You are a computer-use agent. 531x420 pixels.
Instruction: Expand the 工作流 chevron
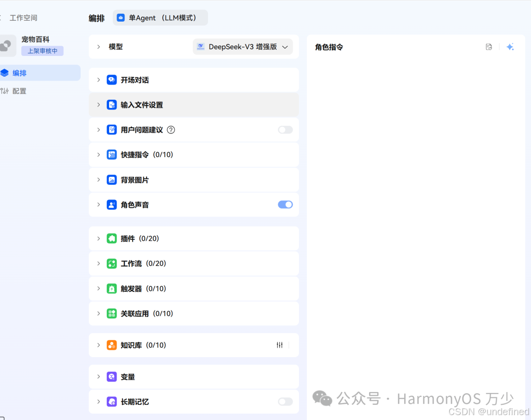tap(98, 264)
